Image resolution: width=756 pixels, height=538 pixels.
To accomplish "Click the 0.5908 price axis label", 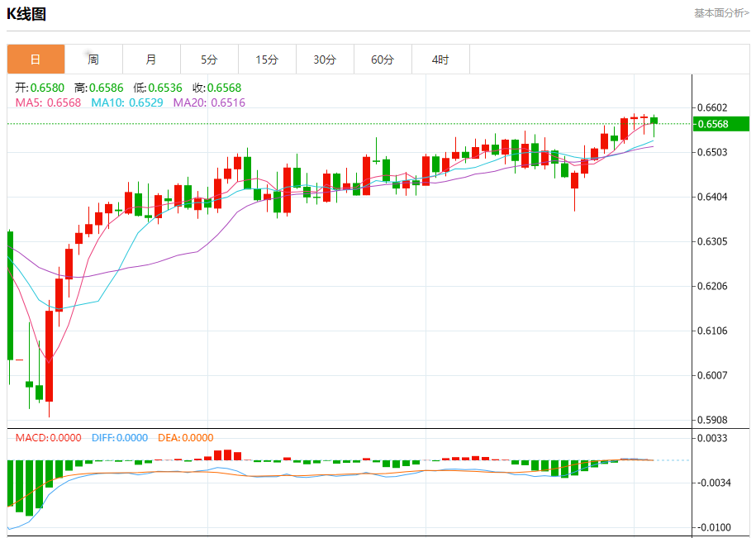I will point(712,420).
